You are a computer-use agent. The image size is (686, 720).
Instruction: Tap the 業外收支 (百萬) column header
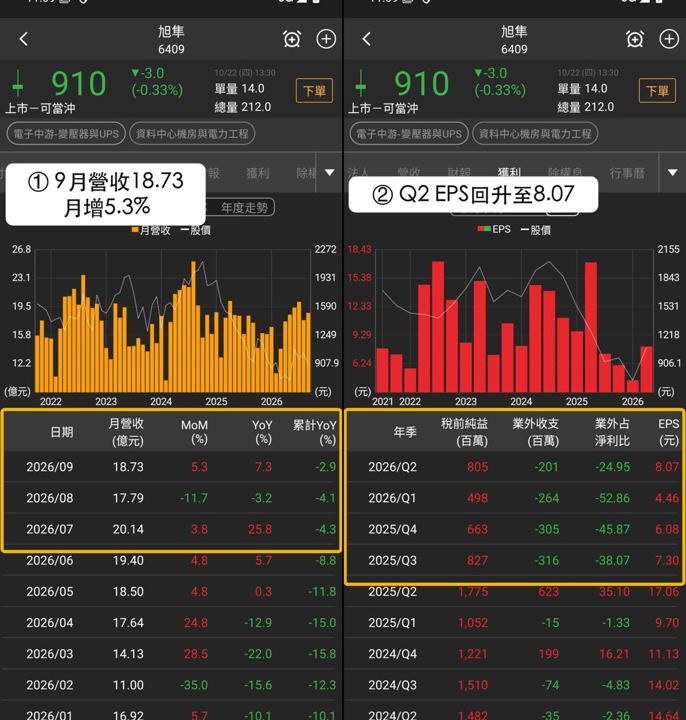tap(536, 432)
